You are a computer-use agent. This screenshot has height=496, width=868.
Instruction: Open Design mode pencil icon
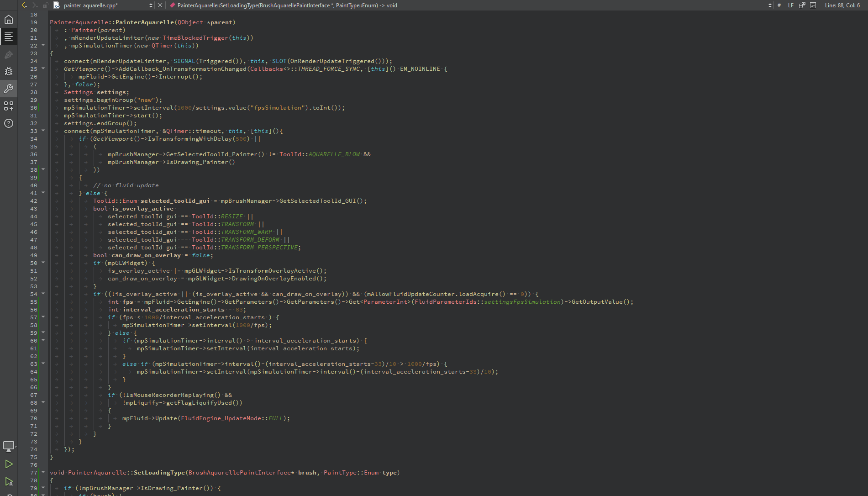point(9,55)
